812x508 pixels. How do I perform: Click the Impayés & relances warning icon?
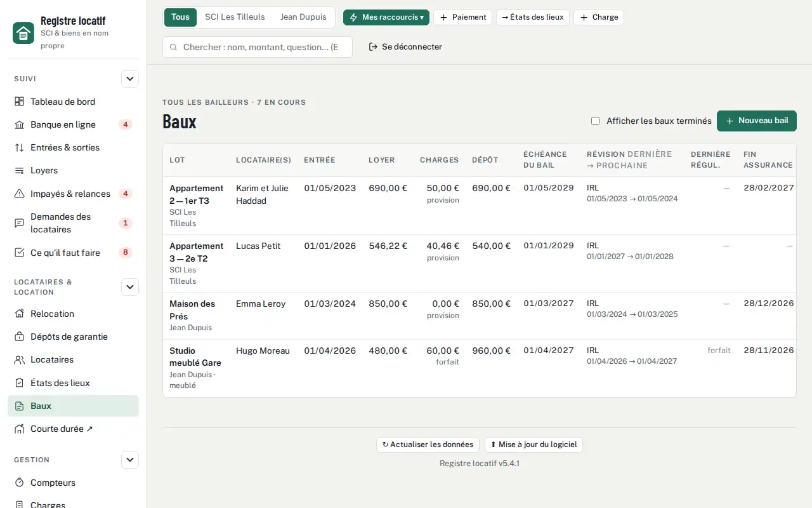19,194
